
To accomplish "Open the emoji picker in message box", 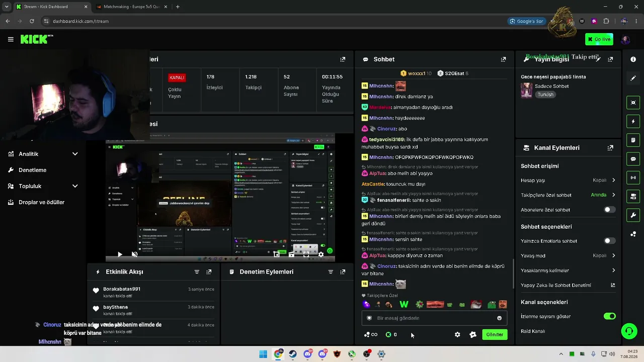I will pos(499,318).
